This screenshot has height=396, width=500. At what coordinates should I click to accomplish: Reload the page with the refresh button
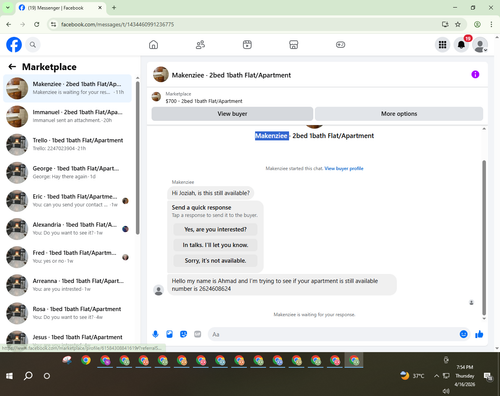37,24
